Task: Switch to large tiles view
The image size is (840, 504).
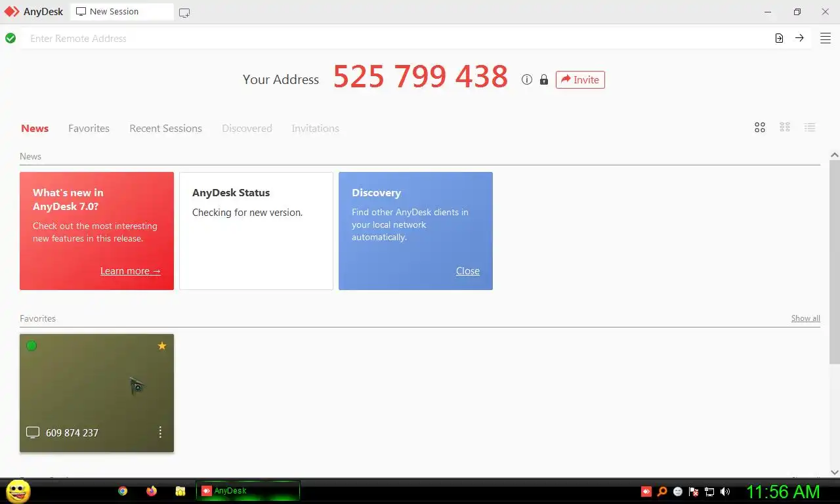Action: [760, 127]
